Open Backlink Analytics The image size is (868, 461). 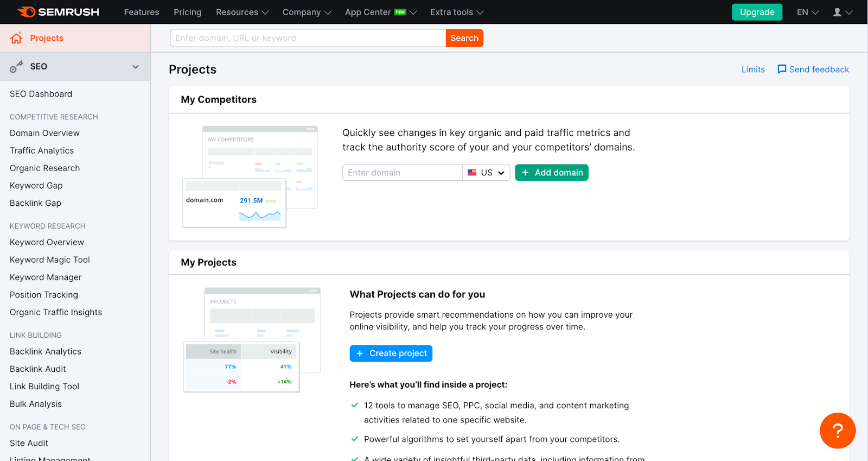46,351
